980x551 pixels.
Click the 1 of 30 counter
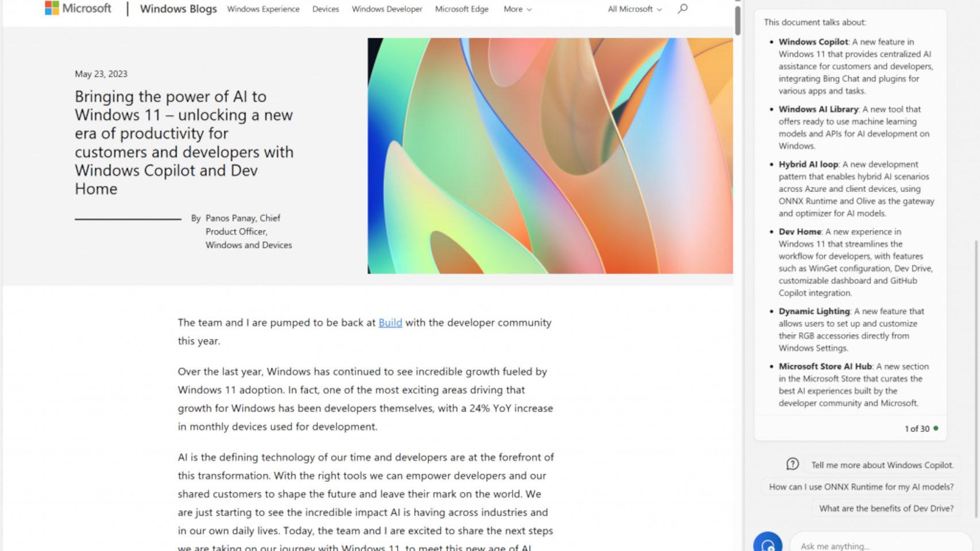917,429
